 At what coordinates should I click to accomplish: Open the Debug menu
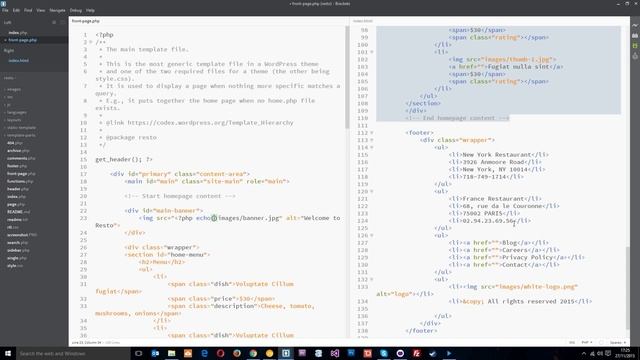coord(76,10)
